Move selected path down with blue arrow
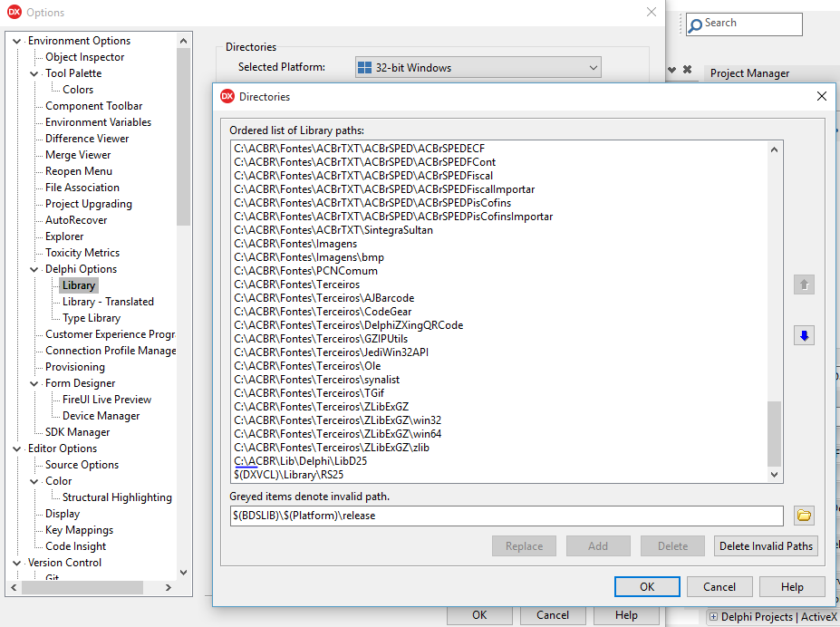The height and width of the screenshot is (627, 840). point(804,336)
